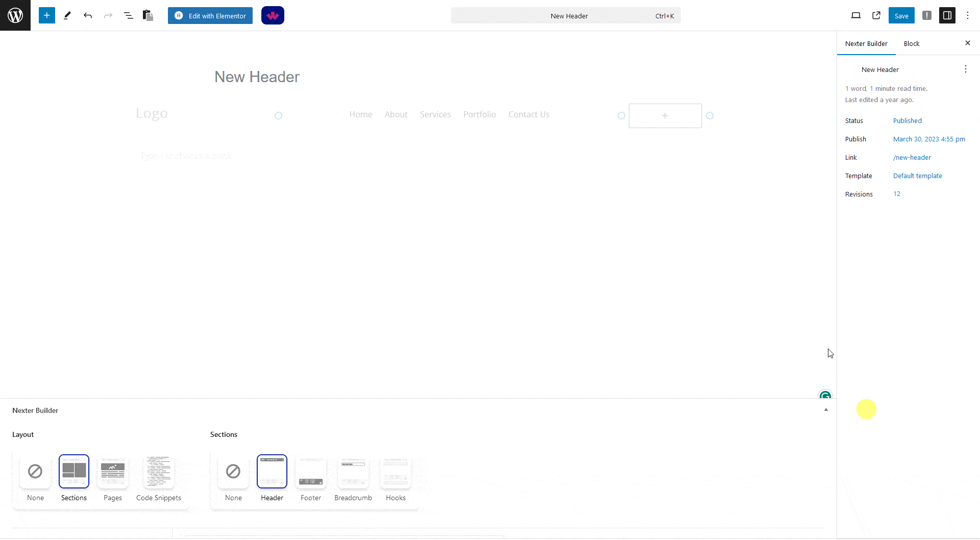980x540 pixels.
Task: Open the block inserter plus button
Action: [46, 15]
